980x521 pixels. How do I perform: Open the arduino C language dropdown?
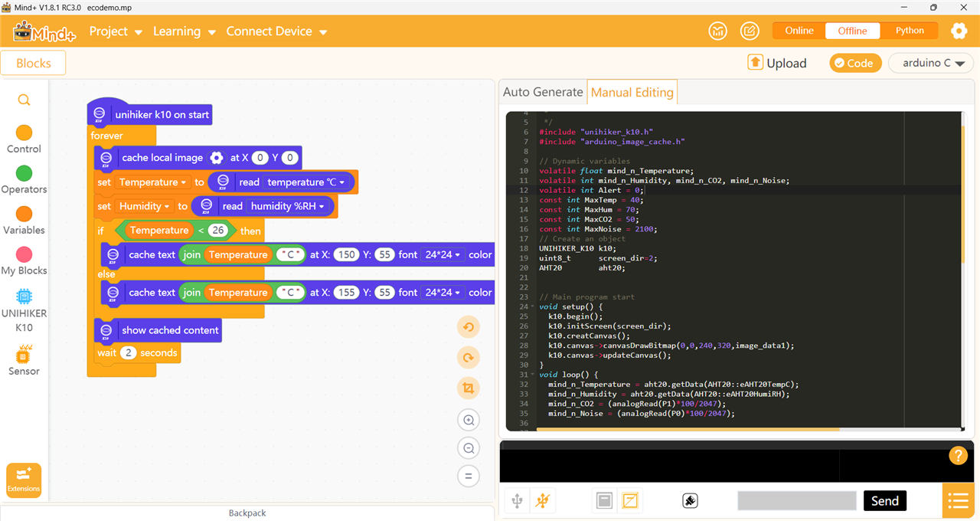(931, 64)
